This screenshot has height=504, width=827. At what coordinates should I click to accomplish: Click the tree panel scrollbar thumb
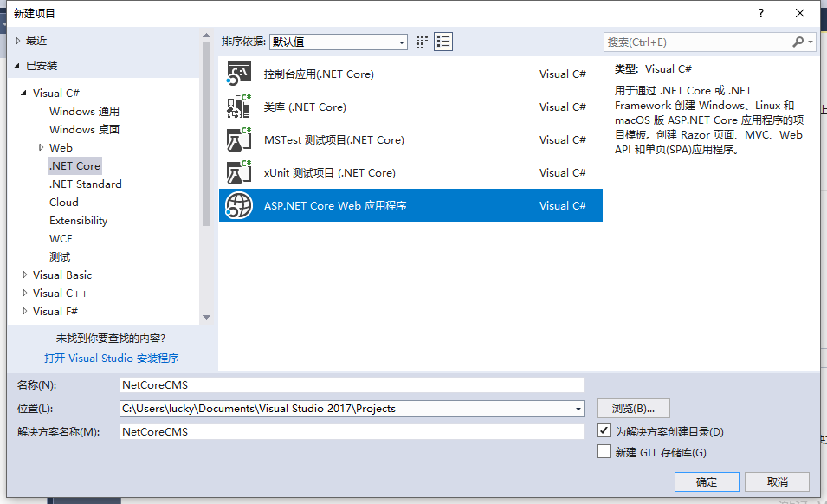pos(207,134)
